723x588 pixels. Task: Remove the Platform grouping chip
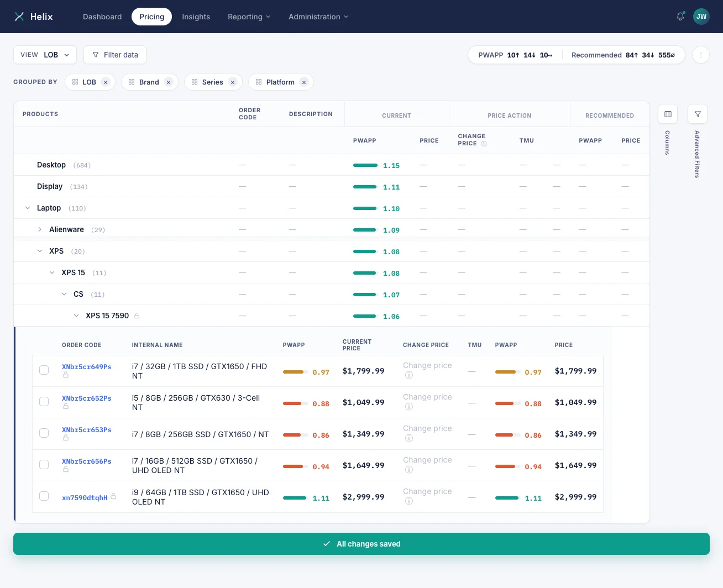tap(304, 82)
